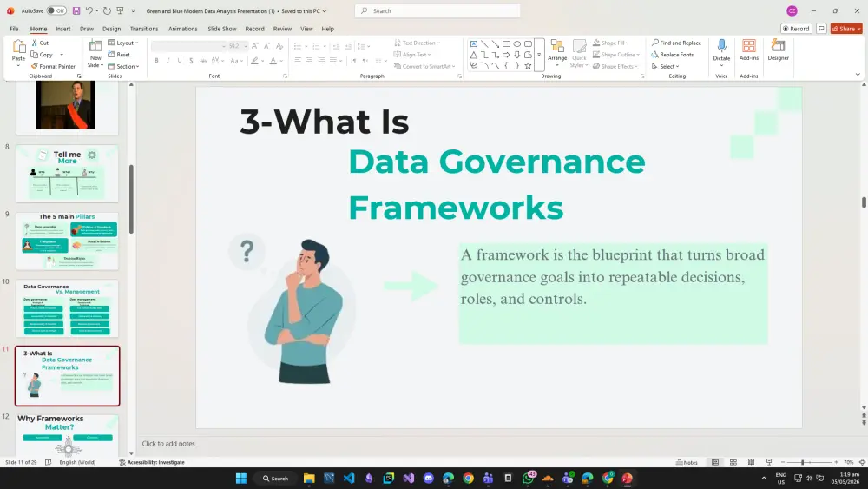The width and height of the screenshot is (868, 489).
Task: Click Convert to SmartArt
Action: coord(424,66)
